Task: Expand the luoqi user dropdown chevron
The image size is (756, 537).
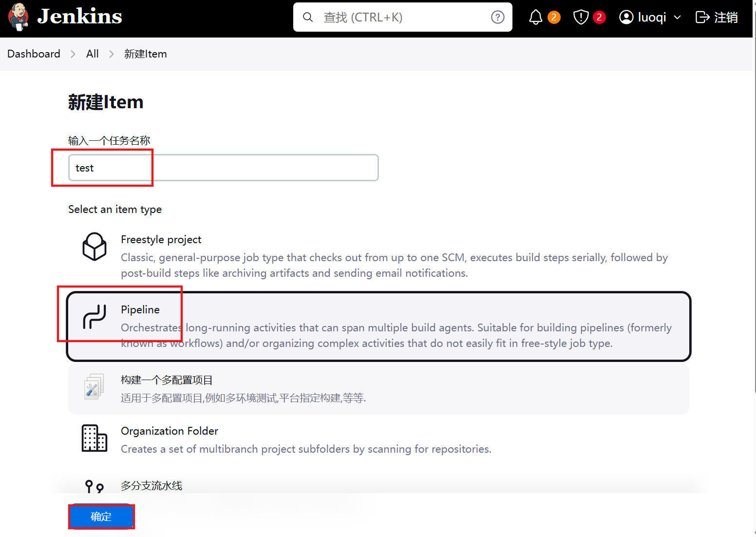Action: point(677,18)
